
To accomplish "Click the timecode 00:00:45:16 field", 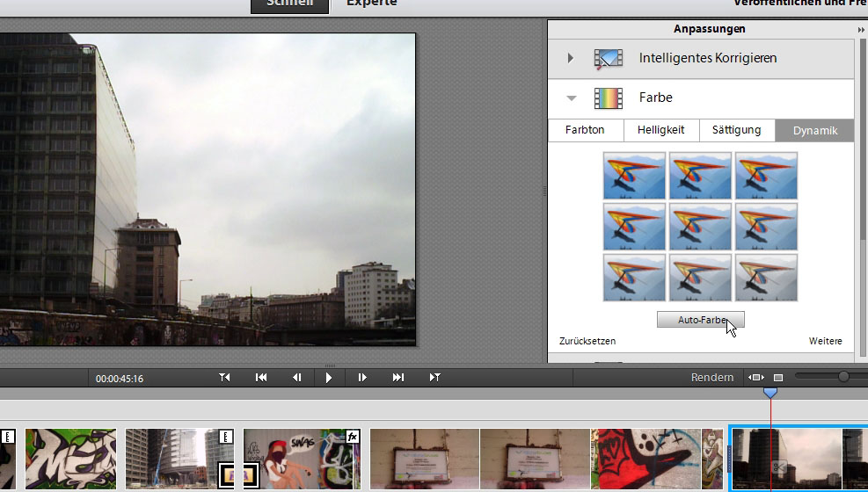I will click(120, 379).
